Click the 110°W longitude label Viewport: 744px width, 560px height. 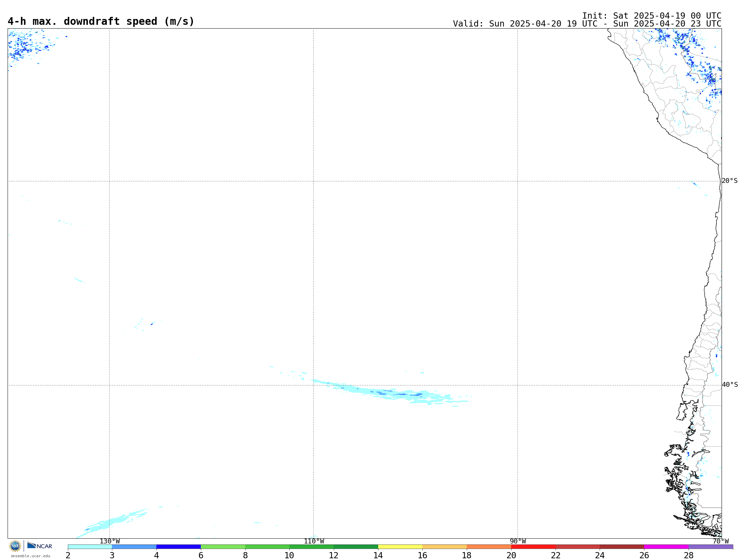coord(313,541)
